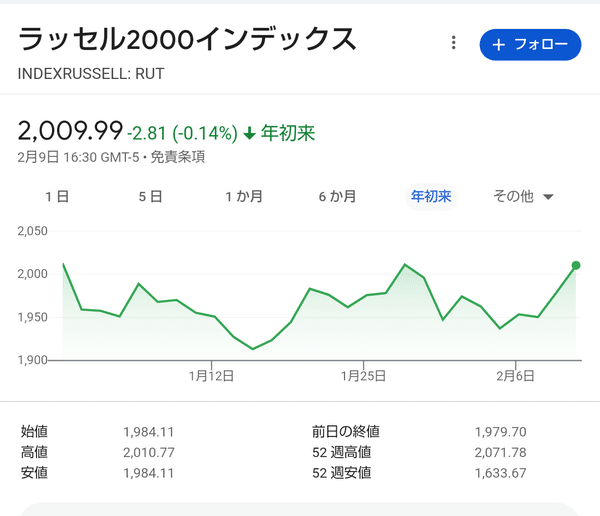The width and height of the screenshot is (600, 516).
Task: Click the 52 週高値 label
Action: [342, 452]
